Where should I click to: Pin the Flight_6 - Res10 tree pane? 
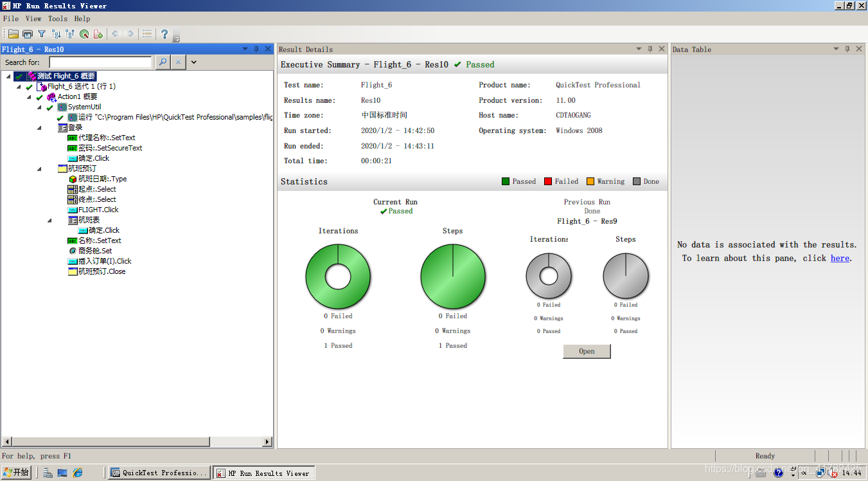[256, 49]
